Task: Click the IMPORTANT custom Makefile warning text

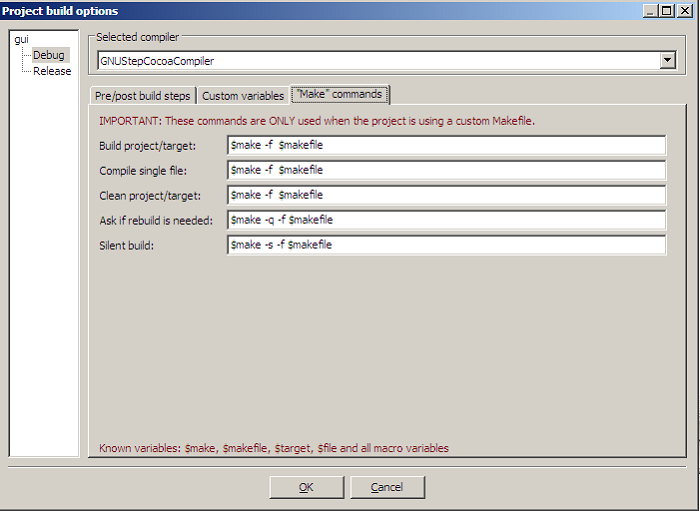Action: [x=317, y=121]
